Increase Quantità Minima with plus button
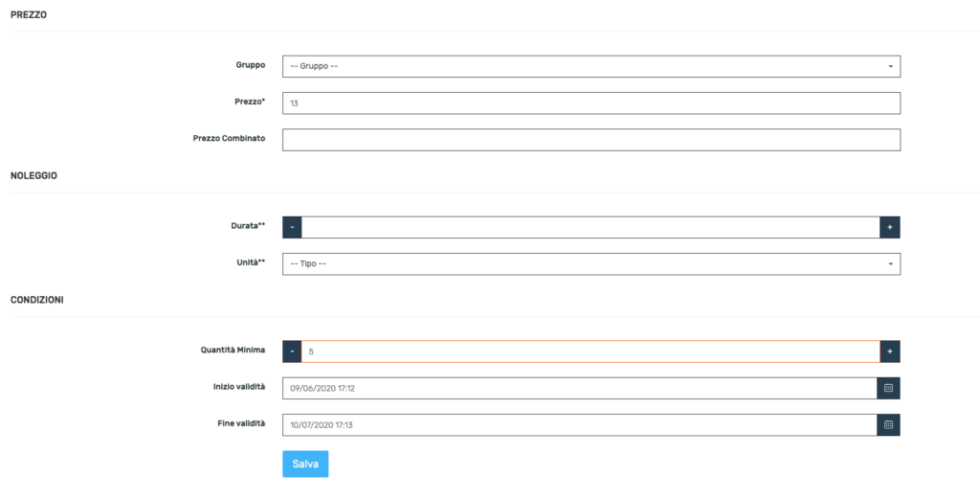Viewport: 980px width, 499px height. coord(890,352)
